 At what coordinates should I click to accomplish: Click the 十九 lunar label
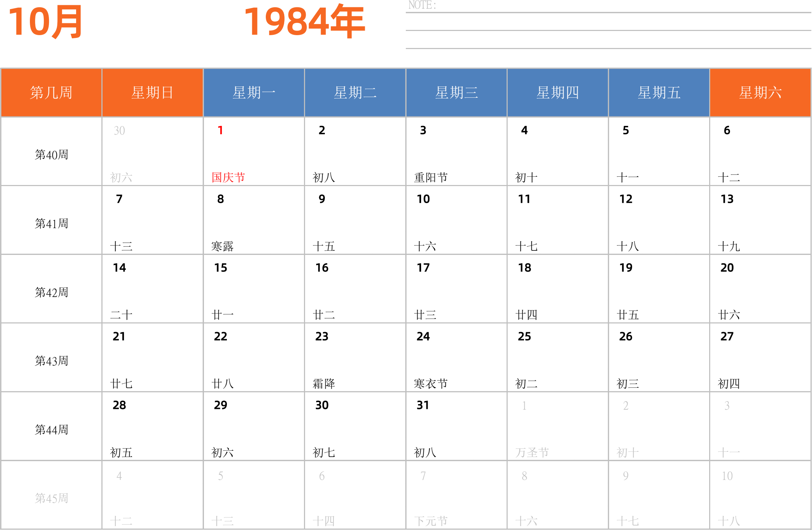[729, 246]
